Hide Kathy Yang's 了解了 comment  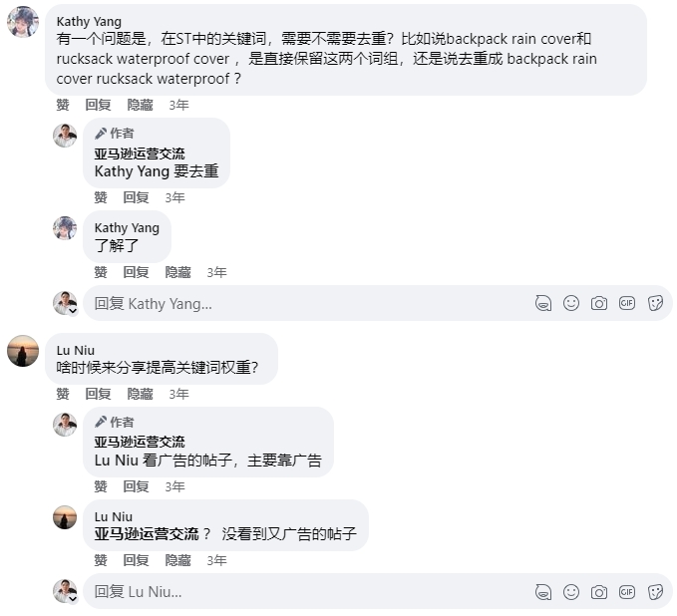[177, 272]
